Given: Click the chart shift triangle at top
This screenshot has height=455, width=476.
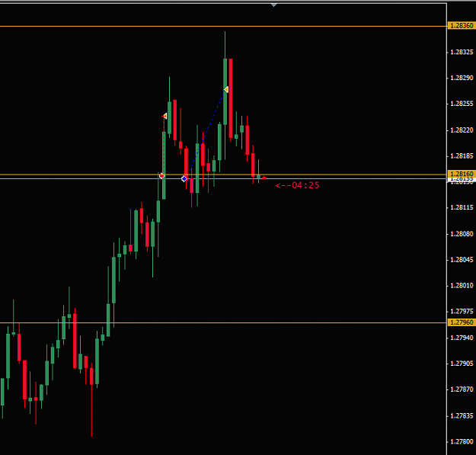Looking at the screenshot, I should tap(274, 5).
